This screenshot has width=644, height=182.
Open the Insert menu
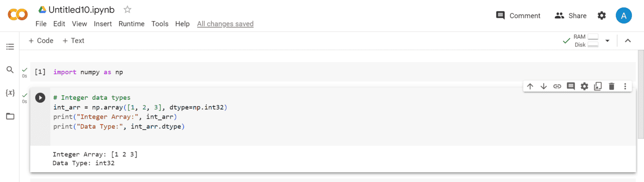coord(103,24)
